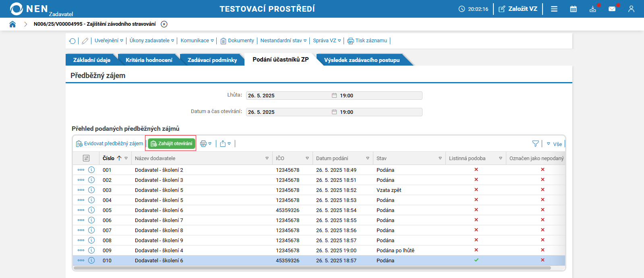644x278 pixels.
Task: Expand the Nestandardní stav menu
Action: [x=284, y=41]
